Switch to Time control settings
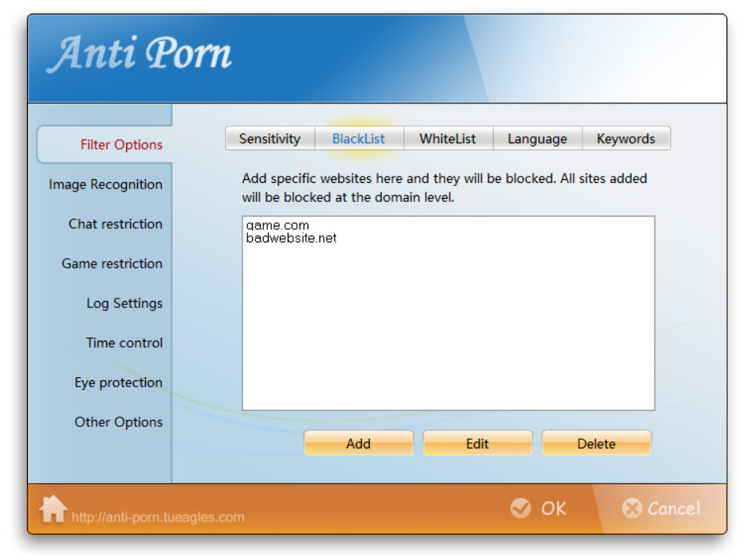This screenshot has height=560, width=752. pos(124,343)
